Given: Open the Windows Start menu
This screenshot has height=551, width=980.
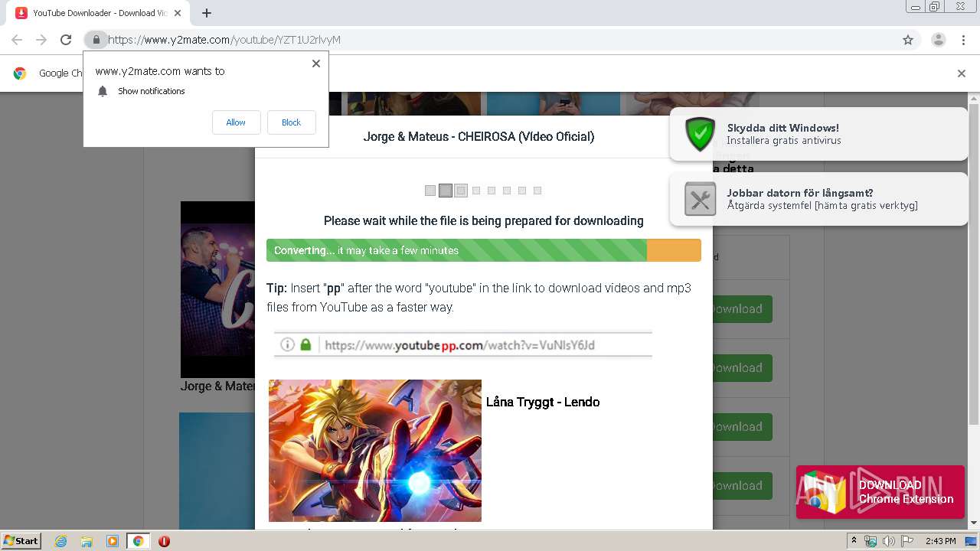Looking at the screenshot, I should 21,541.
